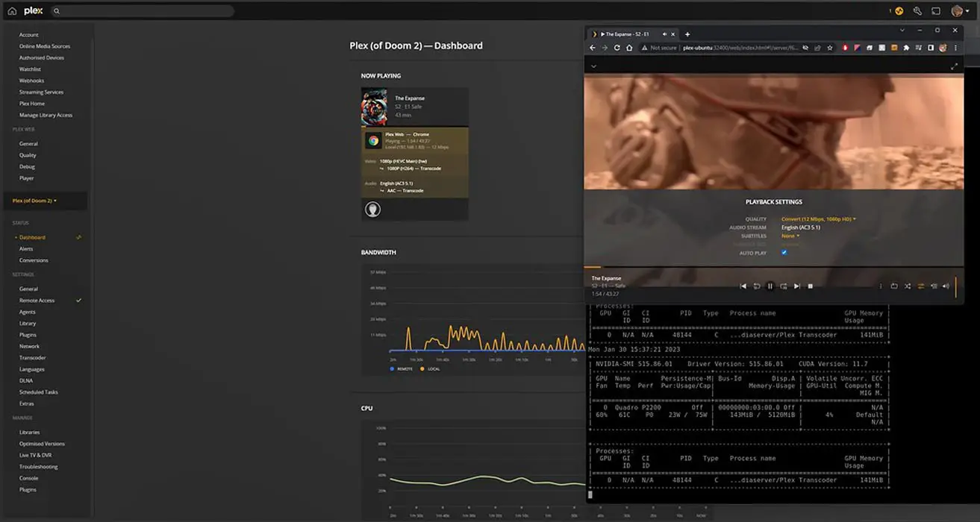Expand the Plex (of Doom 2) server dropdown

35,201
